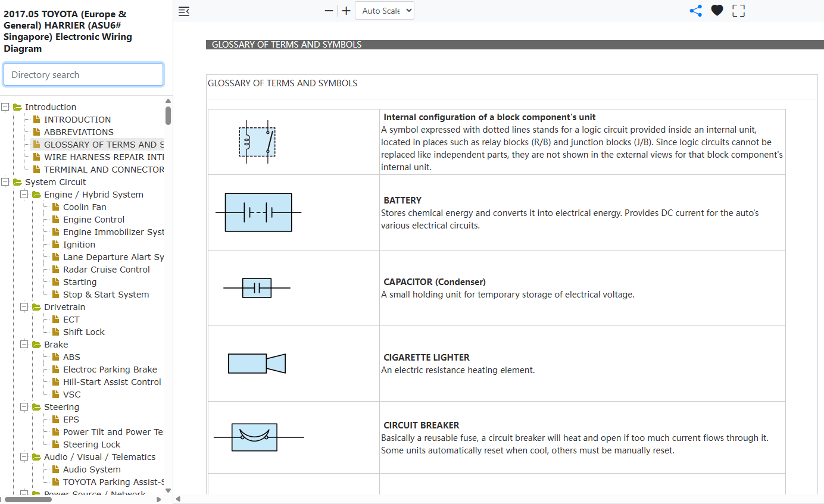Screen dimensions: 824x504
Task: Open WIRE HARNESS REPAIR page
Action: (104, 157)
